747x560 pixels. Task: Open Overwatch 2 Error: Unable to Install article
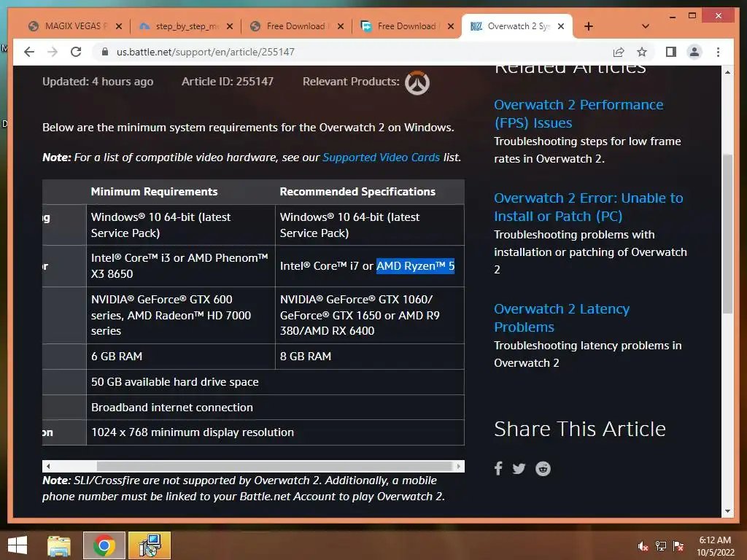(589, 206)
